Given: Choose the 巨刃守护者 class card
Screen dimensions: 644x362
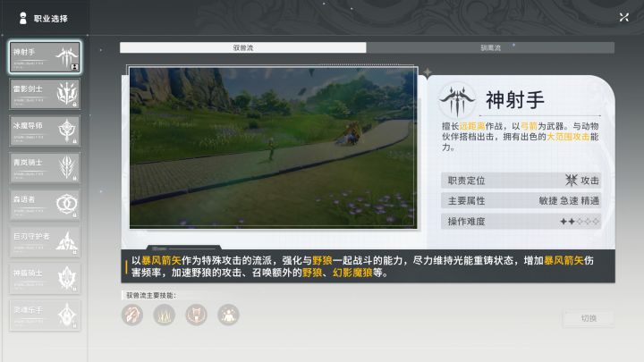Looking at the screenshot, I should coord(45,241).
